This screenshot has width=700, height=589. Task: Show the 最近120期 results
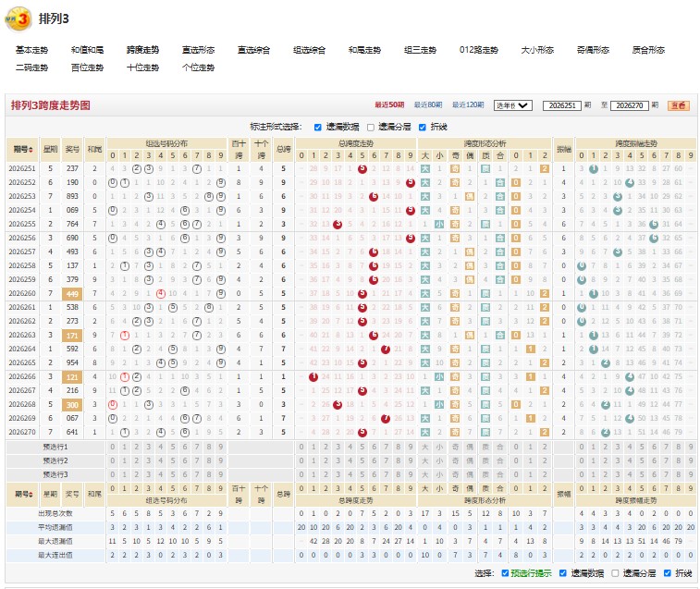click(x=468, y=104)
